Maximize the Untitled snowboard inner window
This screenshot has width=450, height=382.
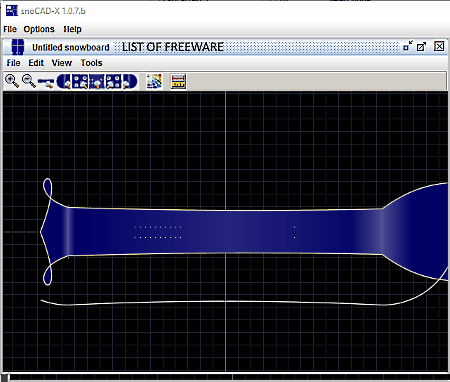coord(421,47)
